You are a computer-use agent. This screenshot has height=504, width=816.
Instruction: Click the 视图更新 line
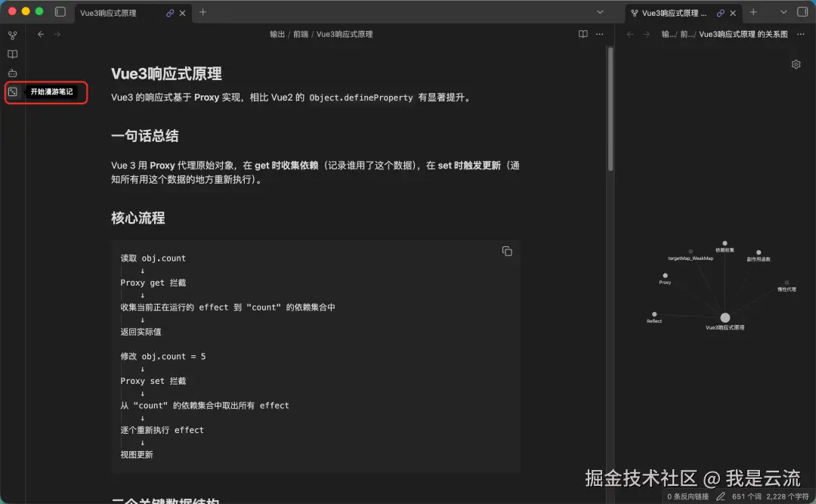point(137,455)
